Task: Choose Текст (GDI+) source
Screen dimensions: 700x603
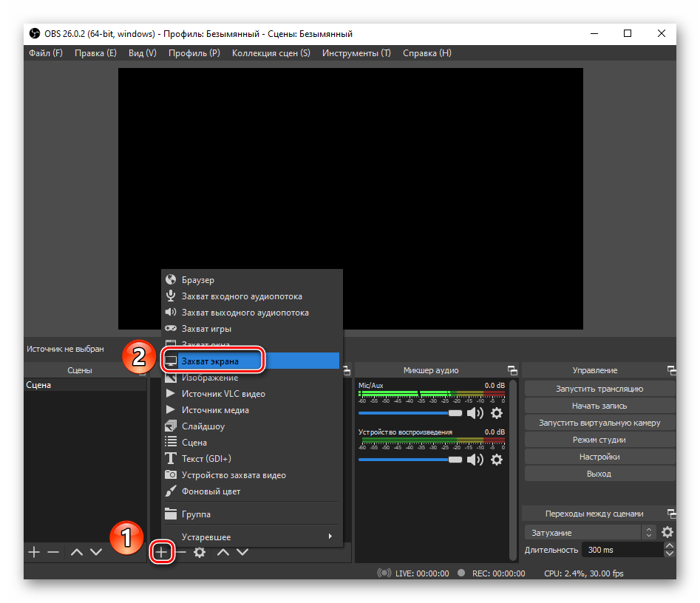Action: [252, 458]
